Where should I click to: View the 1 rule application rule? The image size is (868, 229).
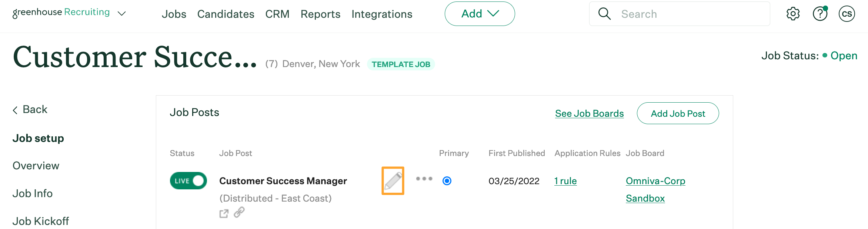(565, 181)
